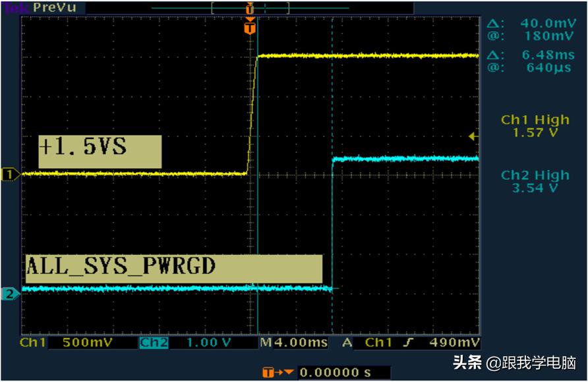Click the +1.5VS waveform label
Screen dimensions: 588x382
100,152
